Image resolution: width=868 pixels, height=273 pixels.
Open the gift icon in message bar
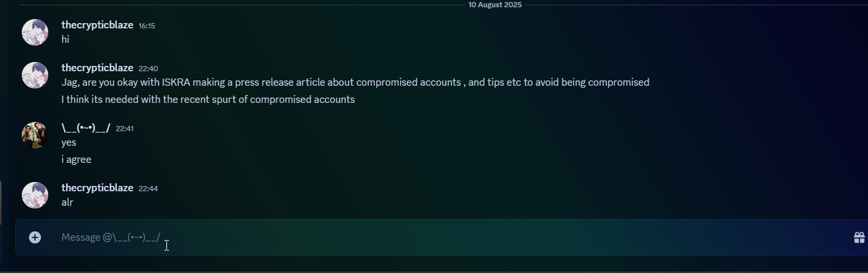859,237
